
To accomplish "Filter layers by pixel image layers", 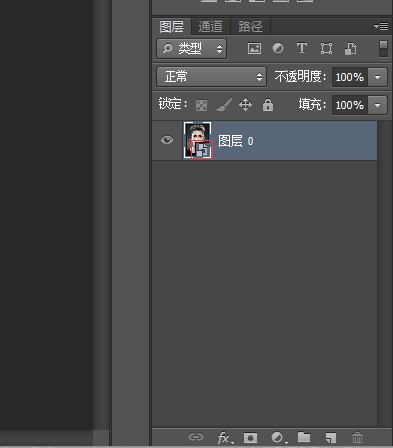I will [x=254, y=49].
